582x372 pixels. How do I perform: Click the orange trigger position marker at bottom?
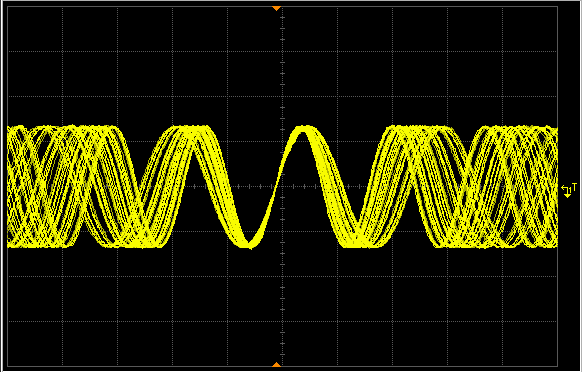click(x=276, y=365)
